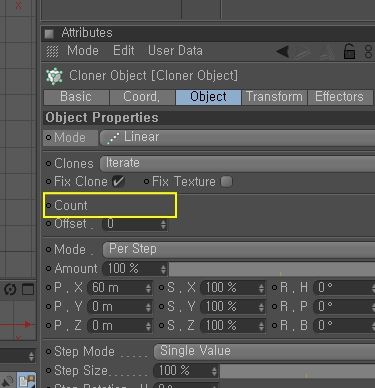Toggle the animation dot next to Clones
Screen dimensions: 375x388
point(49,163)
